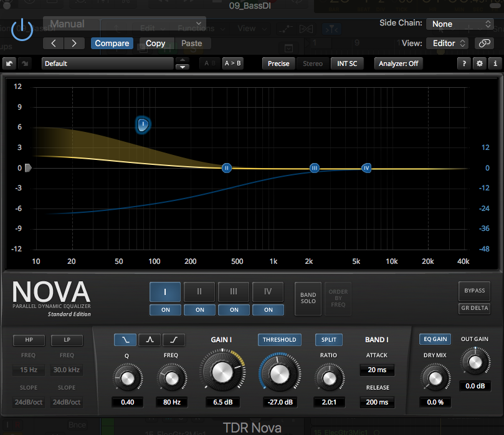Click the 6.5 dB gain value field
The width and height of the screenshot is (504, 435).
[223, 402]
